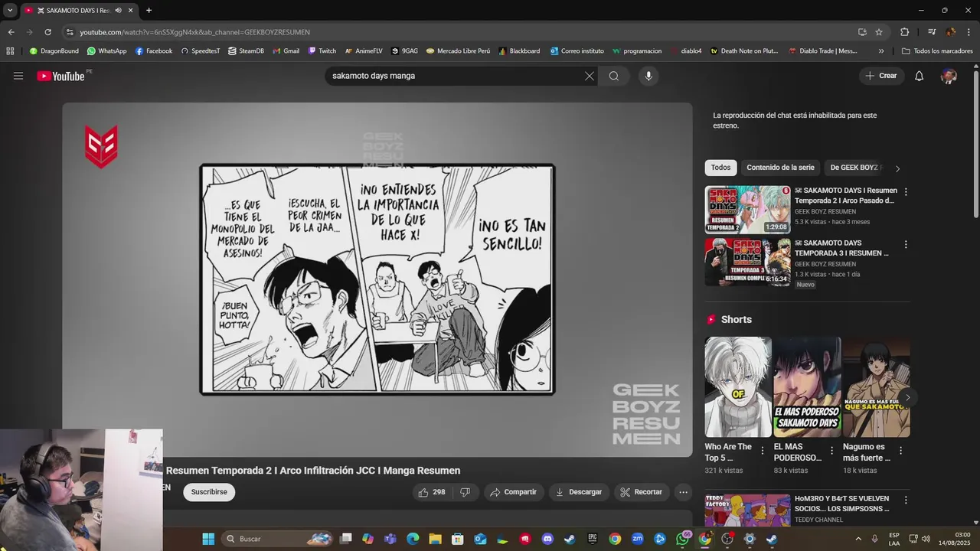Open the Temporada 3 Resumen thumbnail

click(x=747, y=262)
